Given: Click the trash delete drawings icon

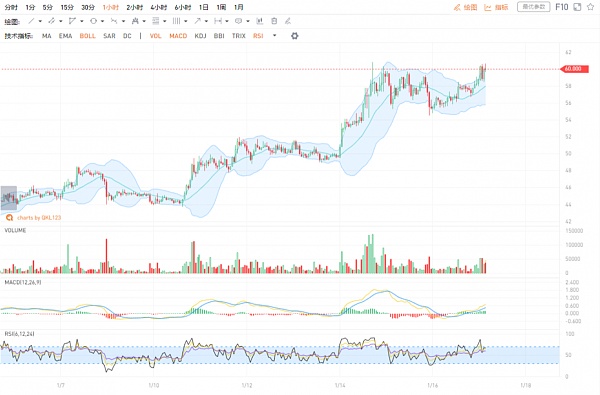Looking at the screenshot, I should click(x=274, y=21).
